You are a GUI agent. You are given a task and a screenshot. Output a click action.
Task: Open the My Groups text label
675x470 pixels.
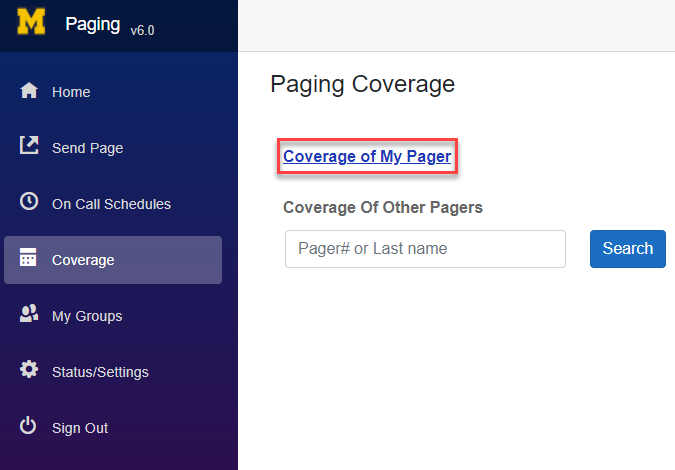coord(87,316)
